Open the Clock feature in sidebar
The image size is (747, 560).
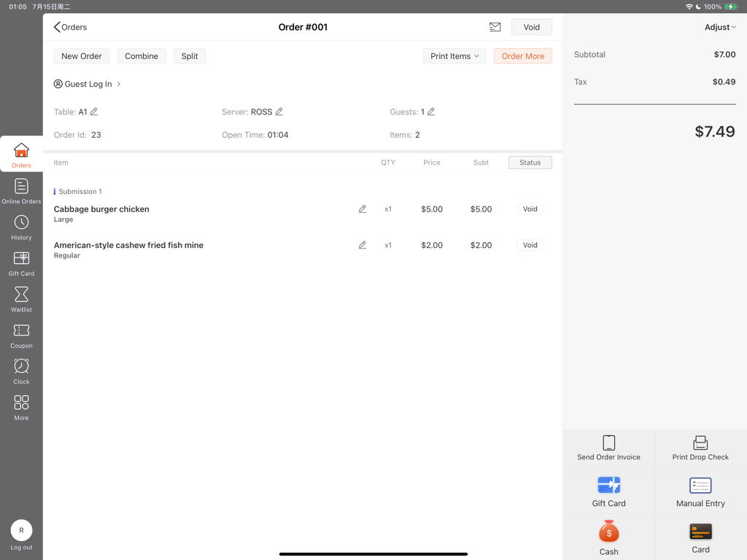point(21,368)
